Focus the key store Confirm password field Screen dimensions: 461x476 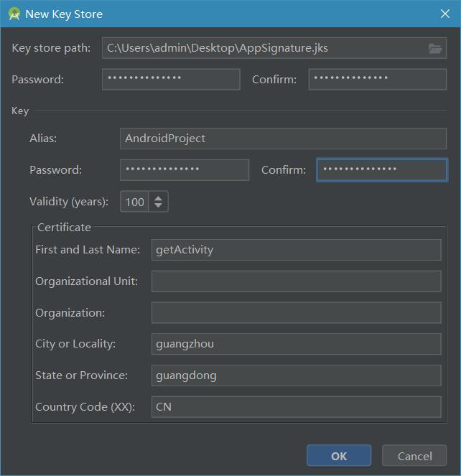click(x=377, y=79)
